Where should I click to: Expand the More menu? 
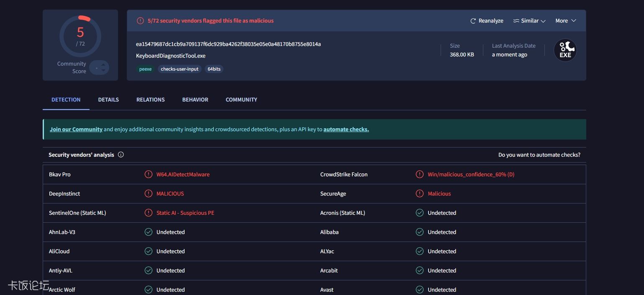coord(565,20)
